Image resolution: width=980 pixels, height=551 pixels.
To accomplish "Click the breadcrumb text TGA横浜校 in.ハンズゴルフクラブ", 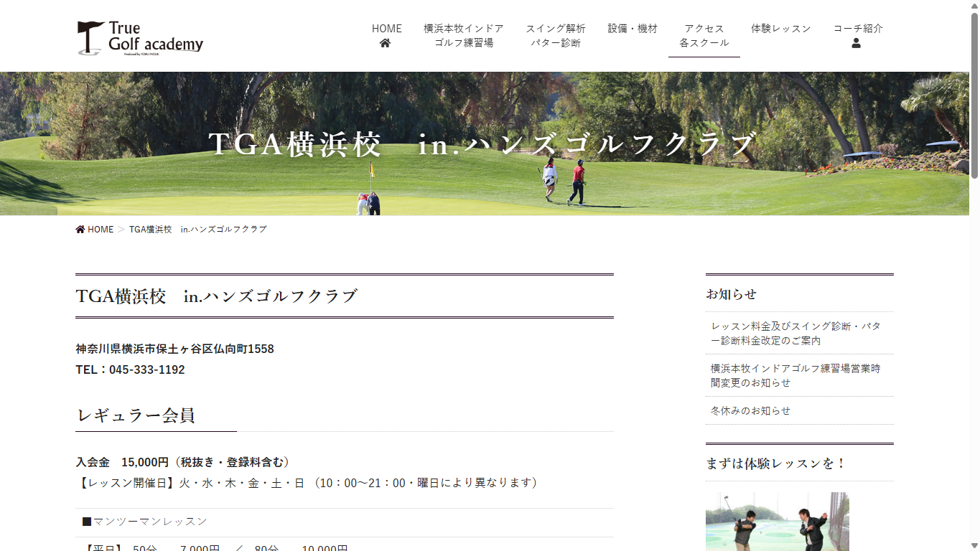I will (x=198, y=230).
